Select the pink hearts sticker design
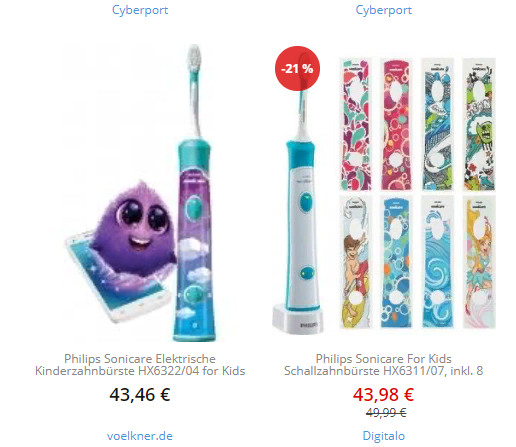 pos(355,124)
